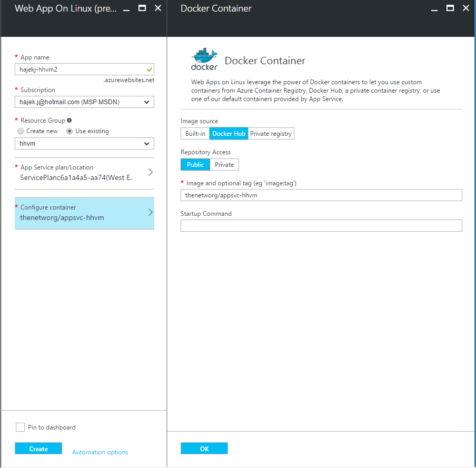Maximize the Docker Container blade

[450, 8]
